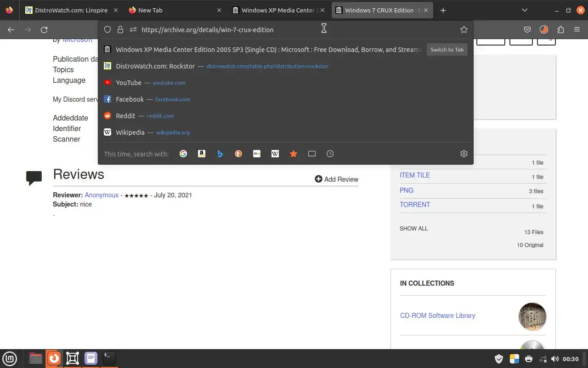This screenshot has width=588, height=368.
Task: Bookmark this page with the star icon
Action: [x=464, y=29]
